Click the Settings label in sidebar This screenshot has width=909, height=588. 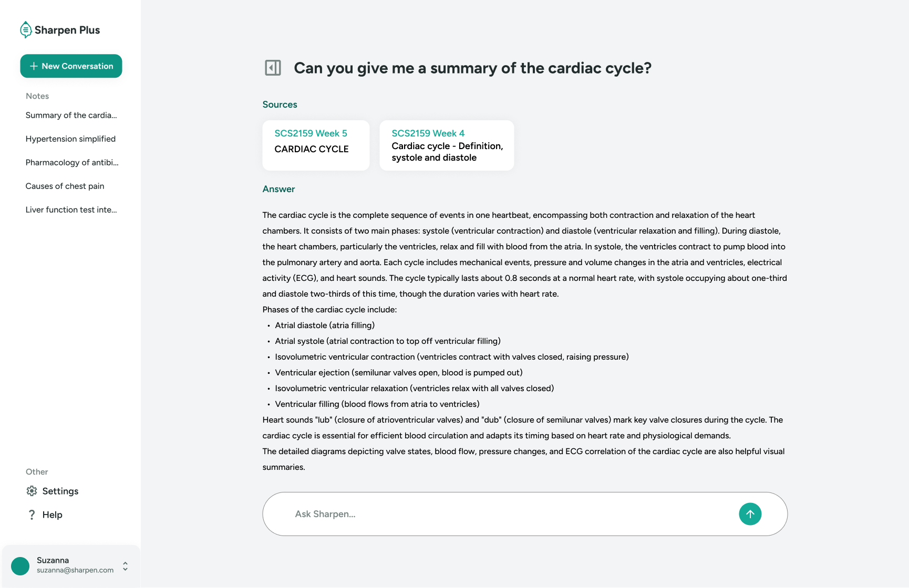coord(60,491)
